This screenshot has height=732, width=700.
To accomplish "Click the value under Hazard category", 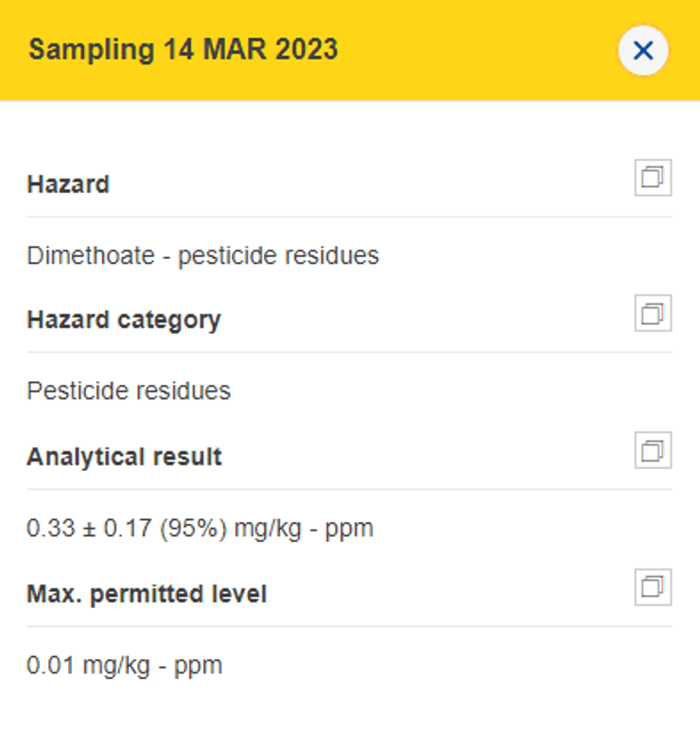I will coord(129,391).
